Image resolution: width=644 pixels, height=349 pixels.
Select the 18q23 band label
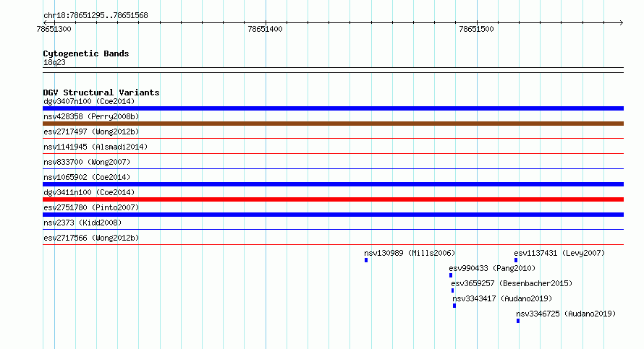pyautogui.click(x=54, y=62)
